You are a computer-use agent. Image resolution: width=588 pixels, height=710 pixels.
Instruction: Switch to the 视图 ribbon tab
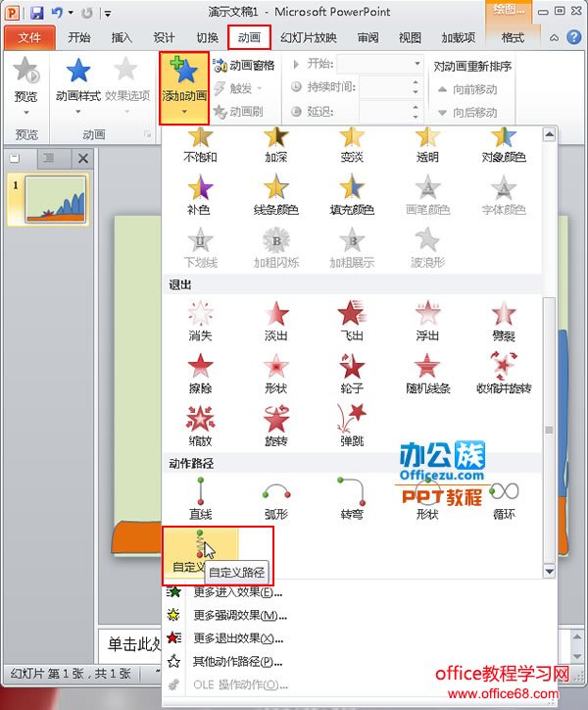point(410,37)
